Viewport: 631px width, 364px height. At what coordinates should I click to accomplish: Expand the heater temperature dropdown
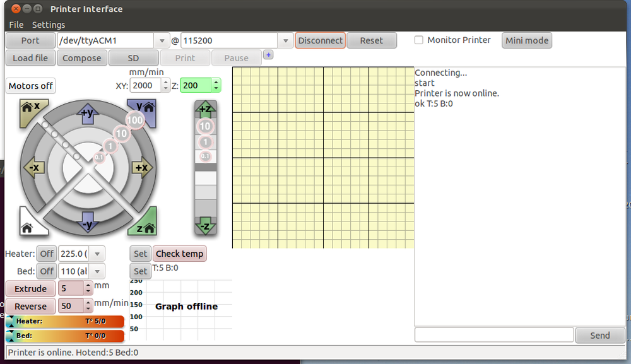(97, 254)
